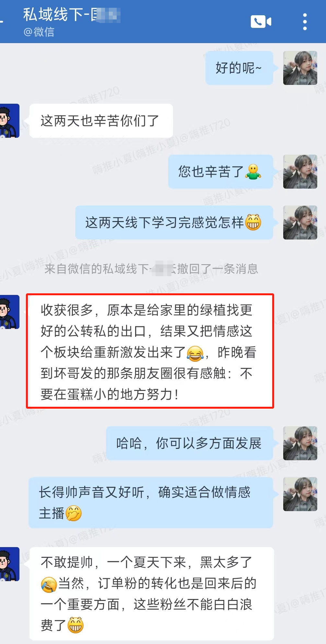
Task: Select the 好的呢~ message bubble
Action: coord(239,68)
